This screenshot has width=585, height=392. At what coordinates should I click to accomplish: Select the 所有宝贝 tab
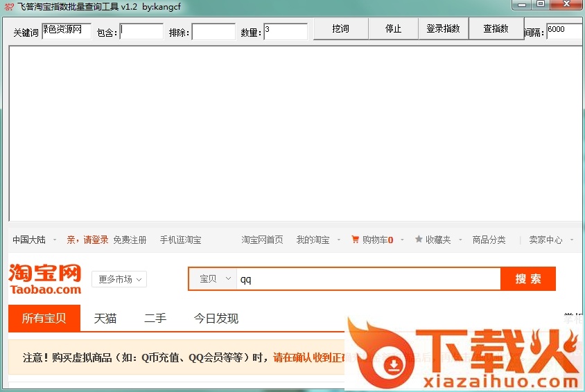(44, 318)
